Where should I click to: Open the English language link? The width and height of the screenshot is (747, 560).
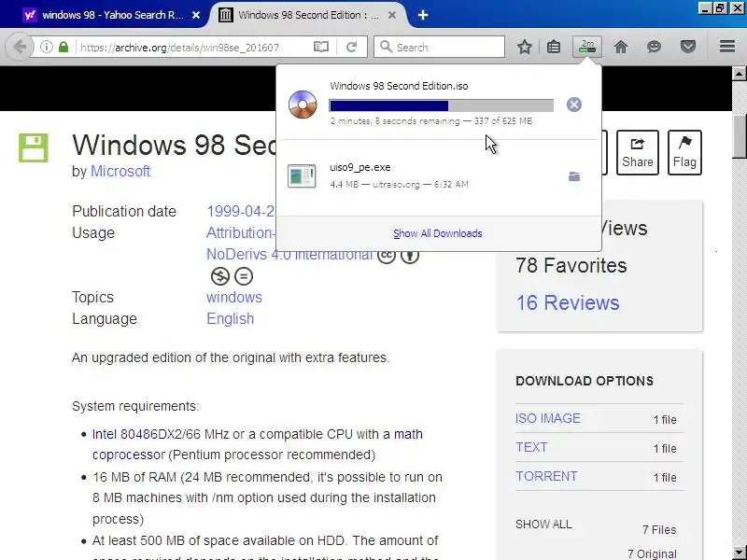230,318
